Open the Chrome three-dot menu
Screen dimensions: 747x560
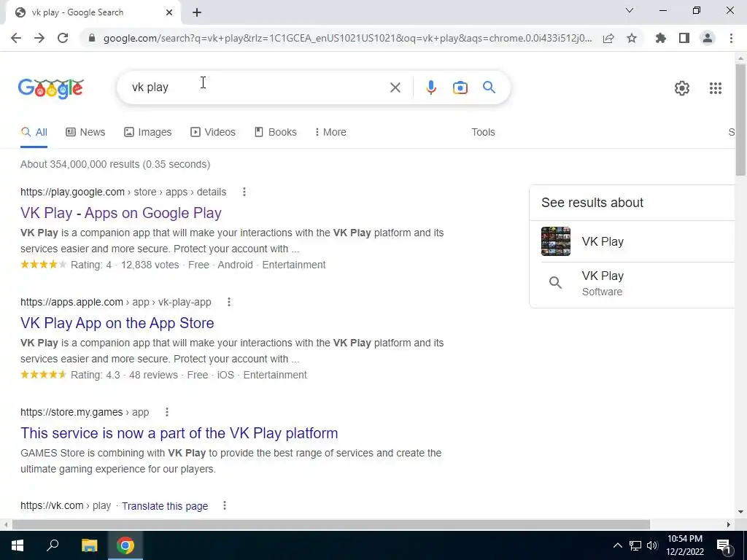point(731,38)
